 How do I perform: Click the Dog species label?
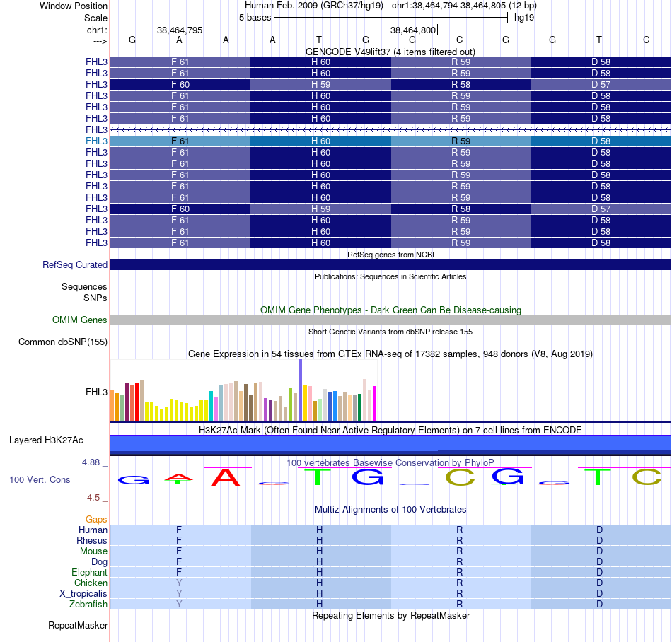click(100, 561)
